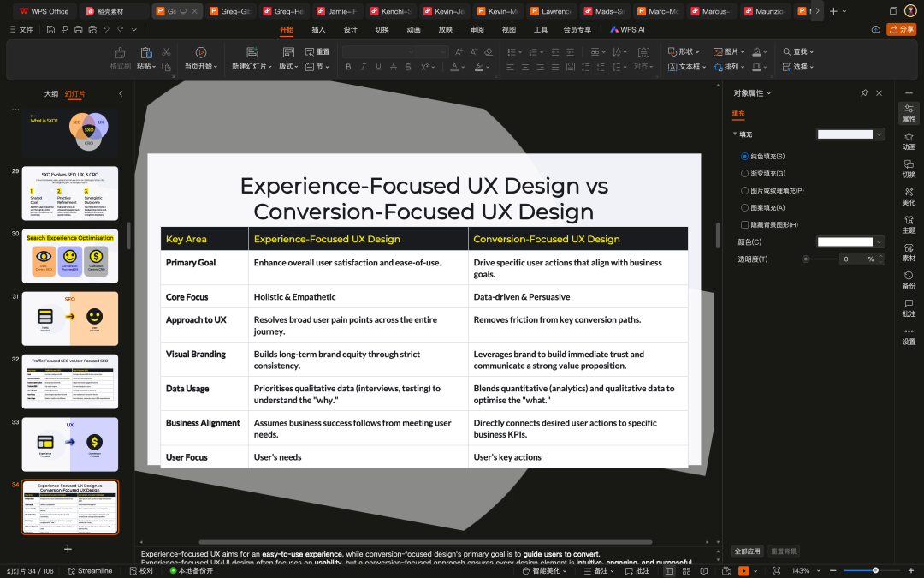924x578 pixels.
Task: Click the center align paragraph icon
Action: (525, 68)
